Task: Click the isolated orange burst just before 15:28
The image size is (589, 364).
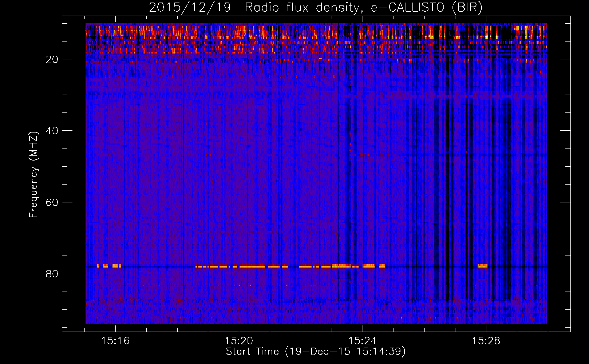Action: (x=482, y=266)
